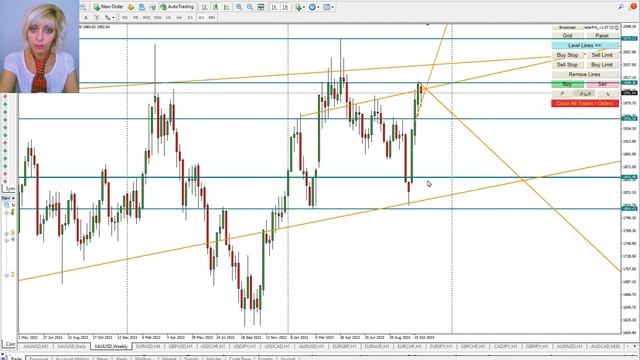Open the Account History terminal tab
The width and height of the screenshot is (640, 360).
tap(72, 359)
